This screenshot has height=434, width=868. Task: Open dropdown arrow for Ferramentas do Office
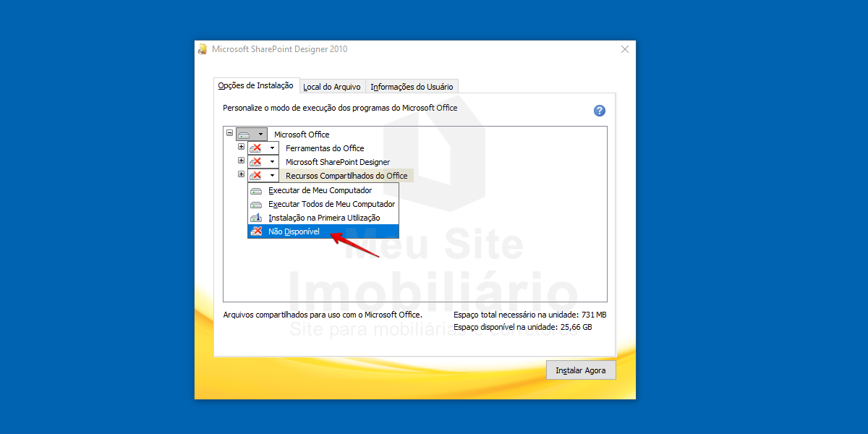pyautogui.click(x=272, y=148)
